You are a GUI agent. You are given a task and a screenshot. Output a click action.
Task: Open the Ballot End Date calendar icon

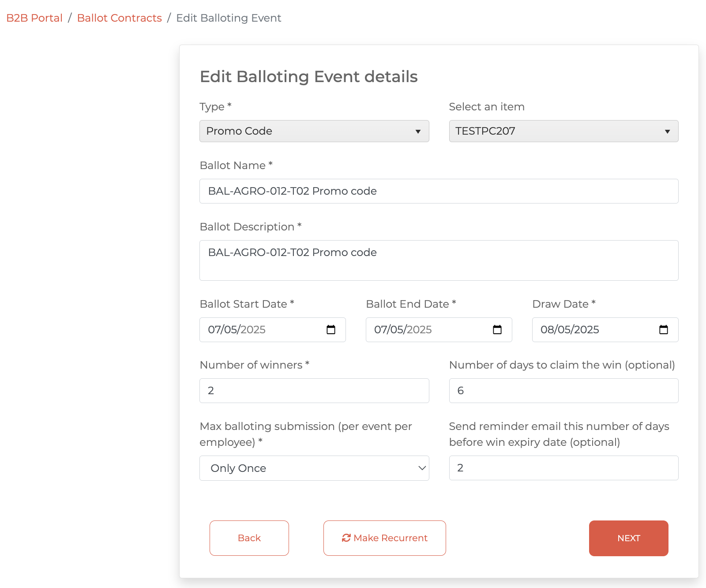click(x=497, y=330)
